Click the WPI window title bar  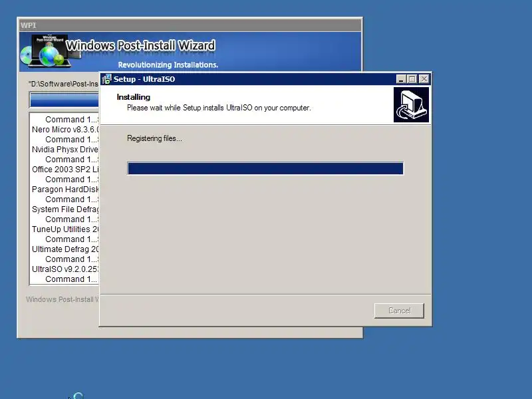point(190,25)
